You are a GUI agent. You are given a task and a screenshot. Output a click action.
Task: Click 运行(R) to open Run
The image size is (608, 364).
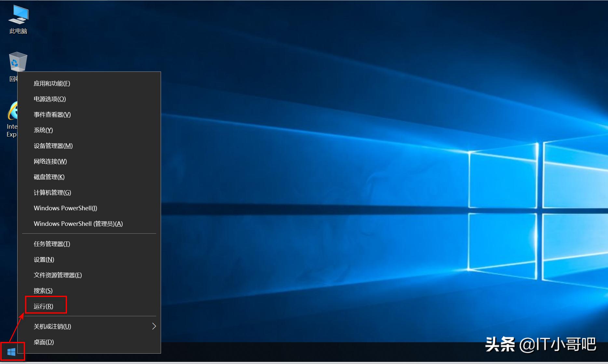tap(89, 306)
